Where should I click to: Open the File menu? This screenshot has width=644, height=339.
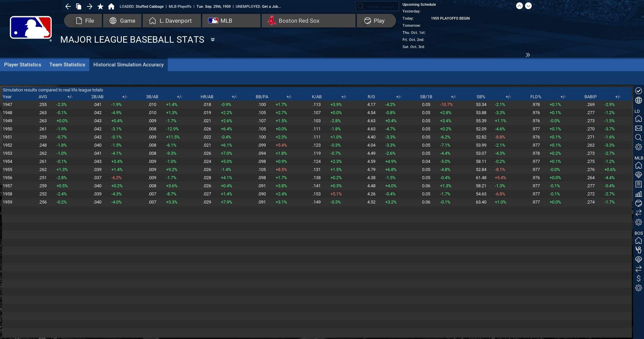[x=83, y=21]
